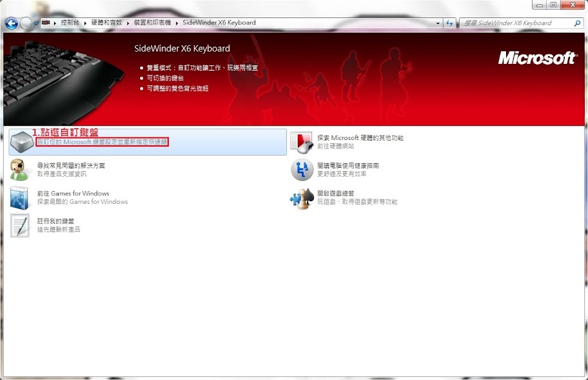Click the 探索最酷的 Games for Windows description text
The image size is (588, 380).
point(82,201)
